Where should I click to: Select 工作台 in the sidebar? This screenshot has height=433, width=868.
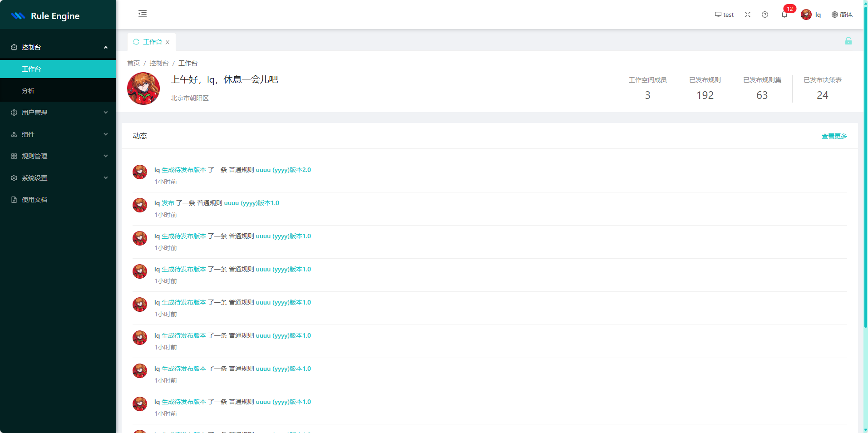31,69
